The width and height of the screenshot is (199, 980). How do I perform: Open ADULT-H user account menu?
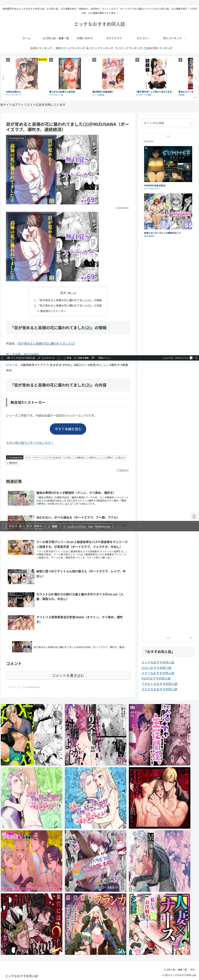click(177, 358)
